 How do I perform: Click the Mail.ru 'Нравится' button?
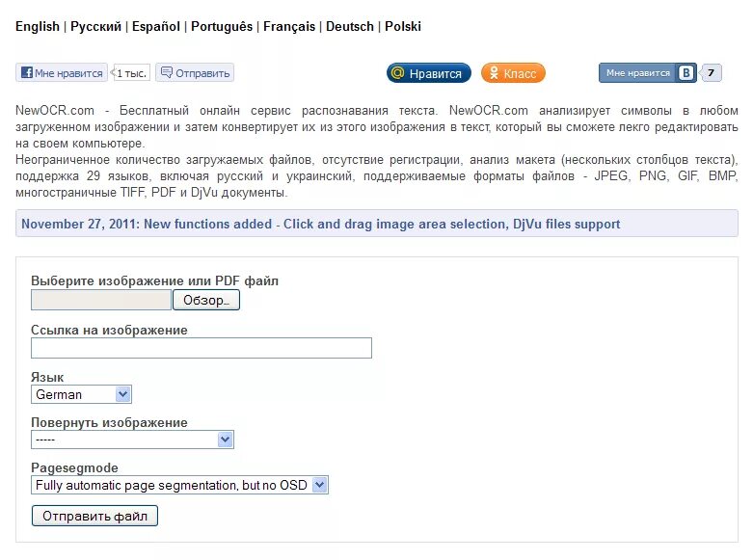(428, 73)
